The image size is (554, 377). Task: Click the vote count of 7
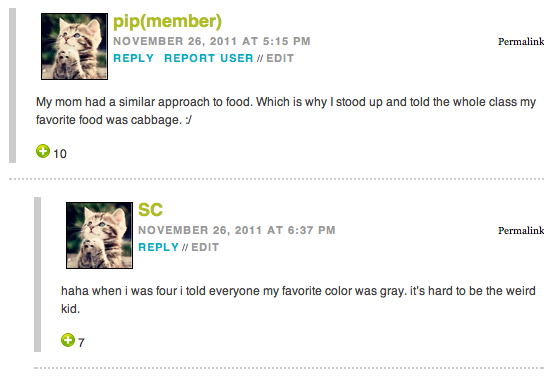click(81, 343)
